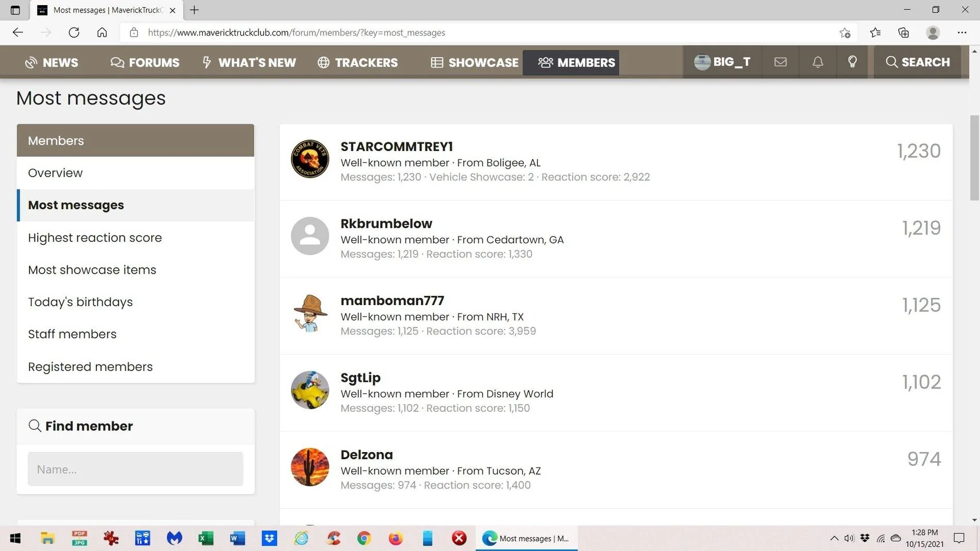This screenshot has height=551, width=980.
Task: Click the page vertical scrollbar thumb
Action: 974,158
